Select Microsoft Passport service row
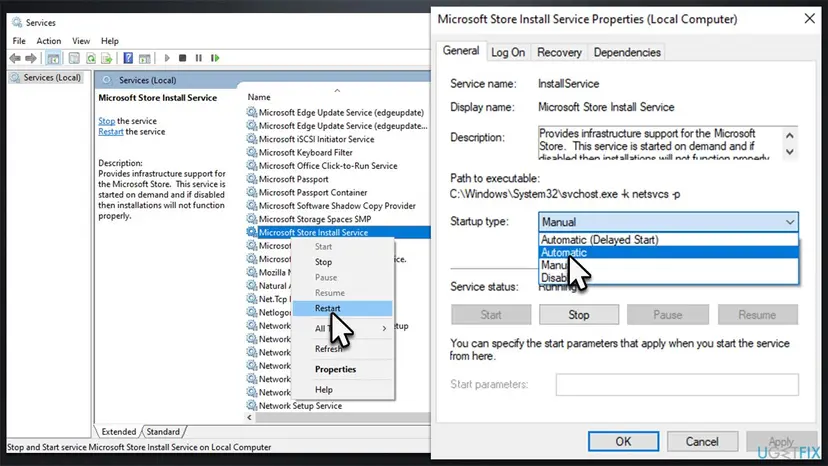The width and height of the screenshot is (828, 466). 338,179
